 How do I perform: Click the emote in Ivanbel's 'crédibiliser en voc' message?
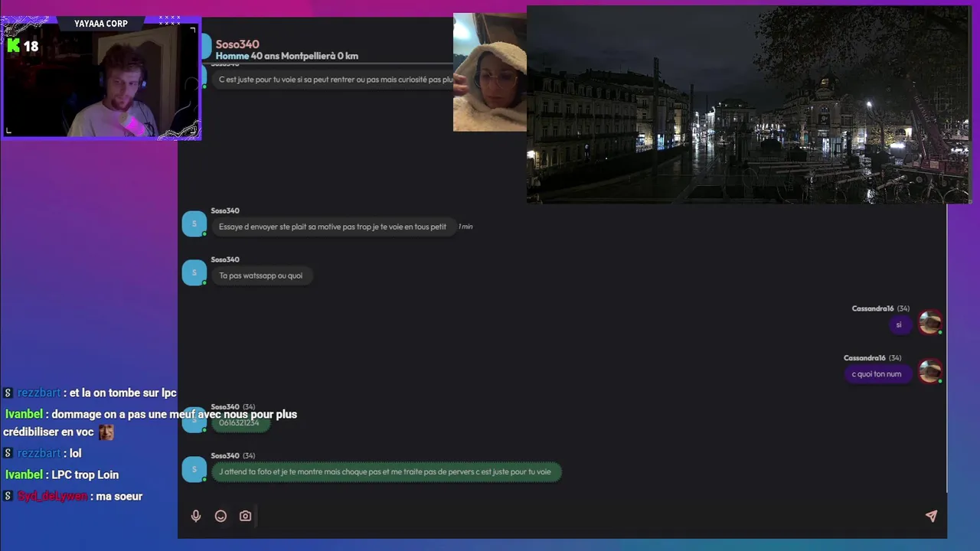point(106,432)
